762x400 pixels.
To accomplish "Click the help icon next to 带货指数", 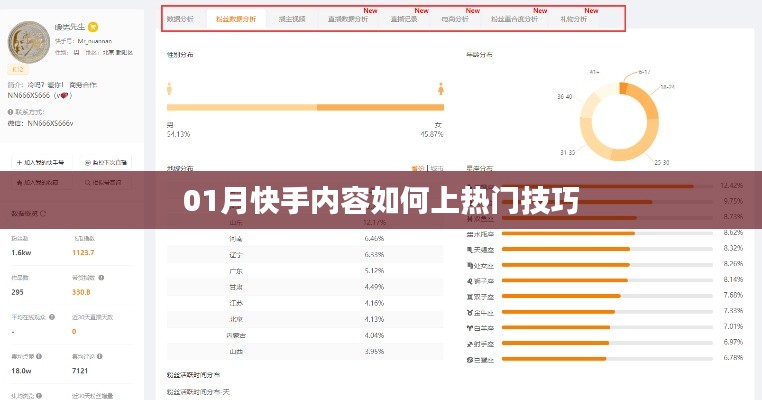I will pos(101,278).
